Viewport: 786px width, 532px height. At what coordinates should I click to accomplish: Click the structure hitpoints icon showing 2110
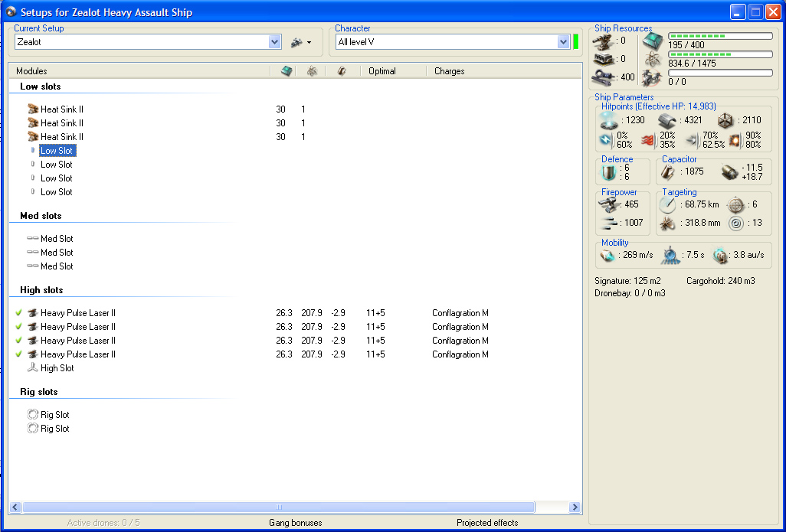tap(725, 120)
